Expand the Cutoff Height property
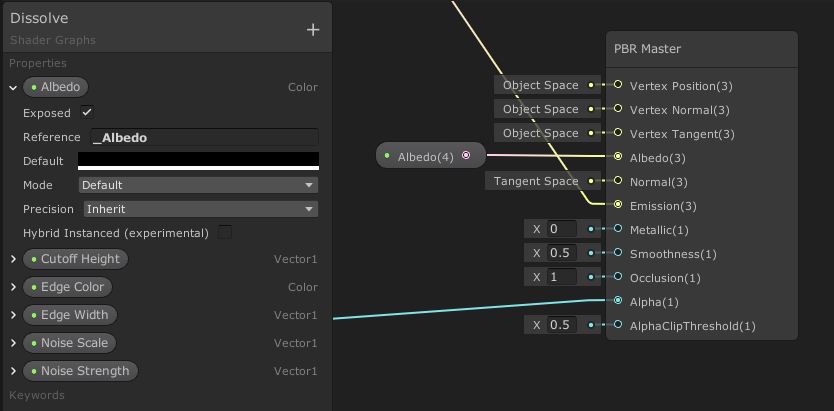The height and width of the screenshot is (411, 834). [13, 259]
